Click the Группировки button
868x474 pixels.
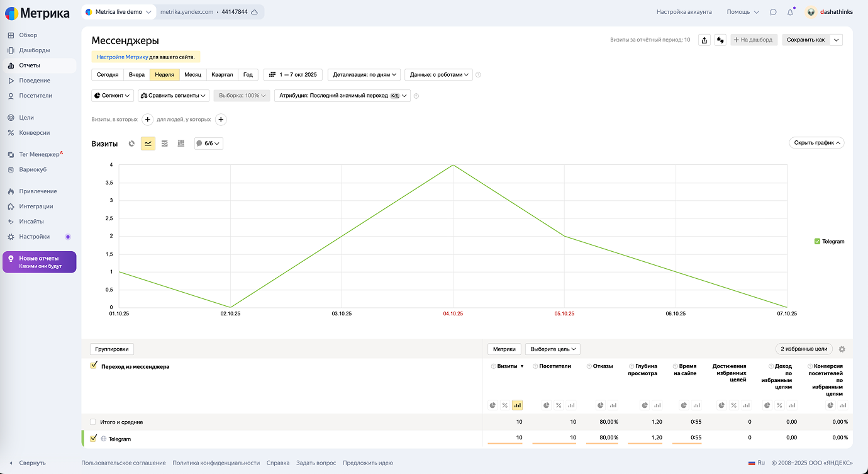[x=113, y=349]
